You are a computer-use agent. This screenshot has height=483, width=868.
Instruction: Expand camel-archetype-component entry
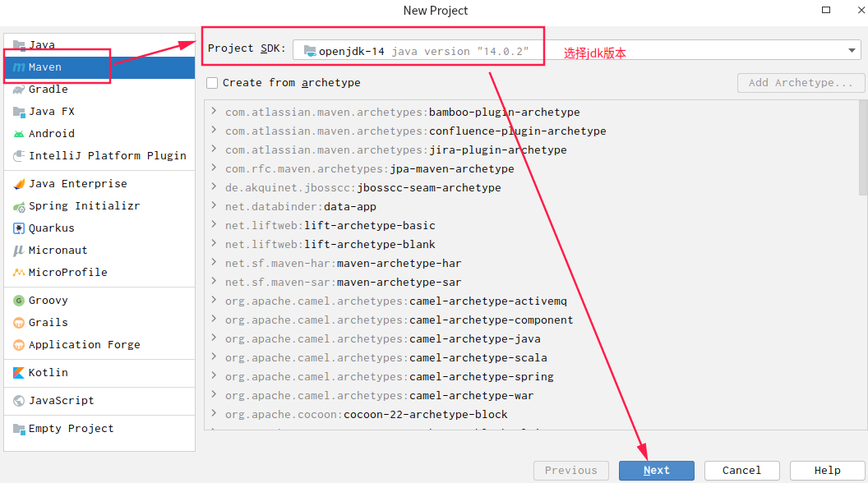[x=215, y=319]
